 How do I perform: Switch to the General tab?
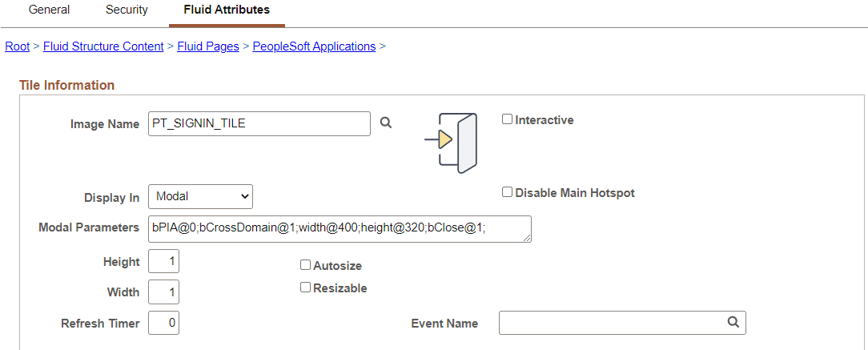[x=50, y=10]
